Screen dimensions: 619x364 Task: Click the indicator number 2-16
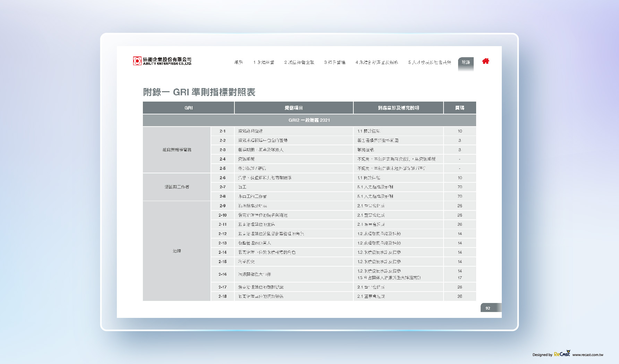coord(223,274)
